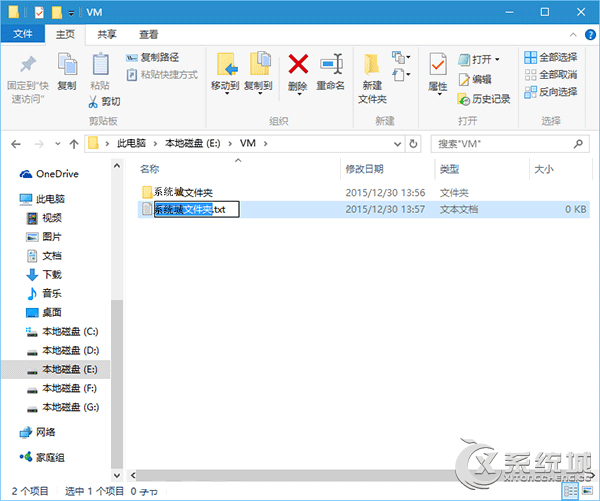Open the Desktop (桌面) folder
This screenshot has width=600, height=501.
pyautogui.click(x=44, y=312)
